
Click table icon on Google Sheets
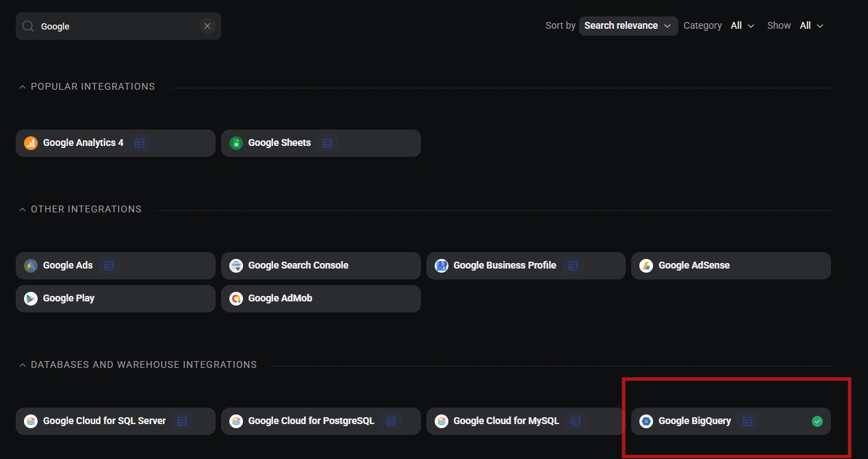[x=327, y=143]
